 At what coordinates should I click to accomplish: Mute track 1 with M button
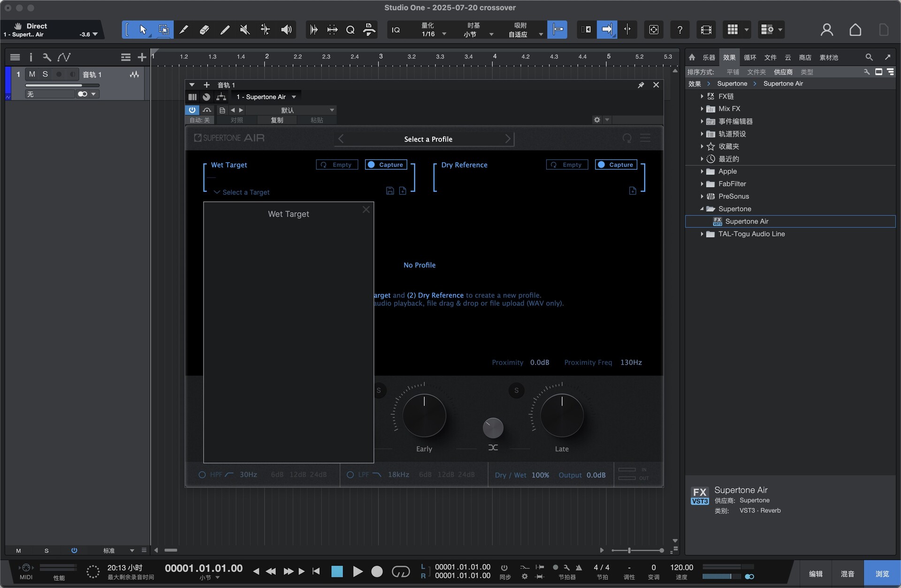(32, 74)
